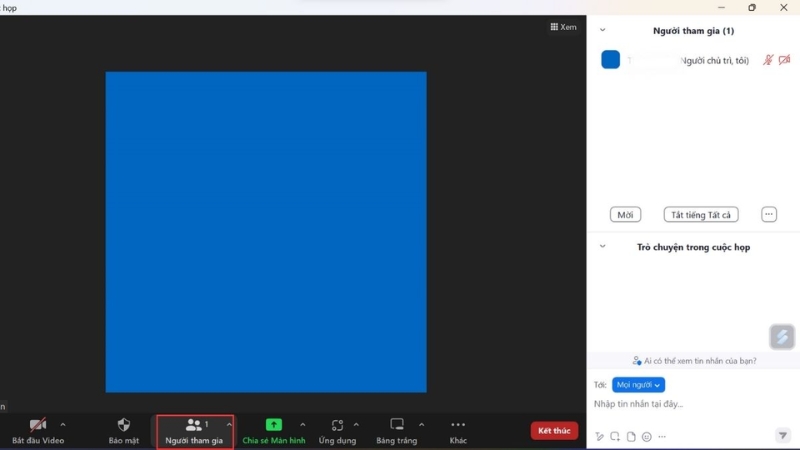Toggle the host's disabled camera icon
The height and width of the screenshot is (450, 800).
pos(785,60)
